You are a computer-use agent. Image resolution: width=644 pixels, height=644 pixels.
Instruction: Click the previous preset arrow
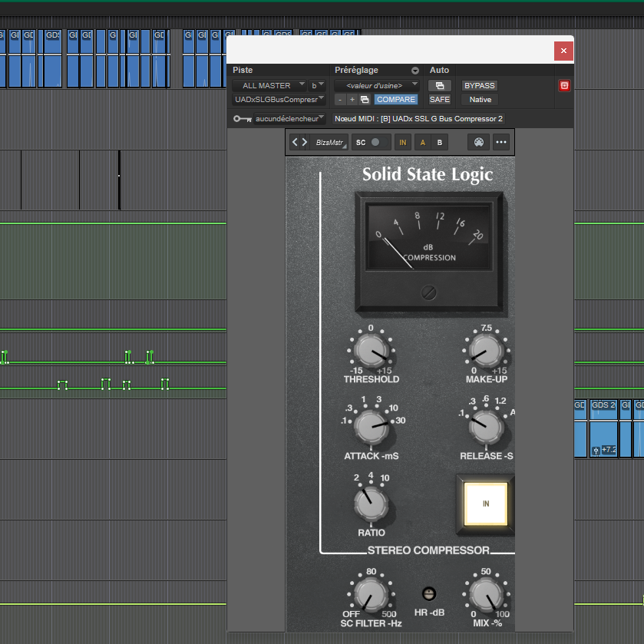(295, 142)
